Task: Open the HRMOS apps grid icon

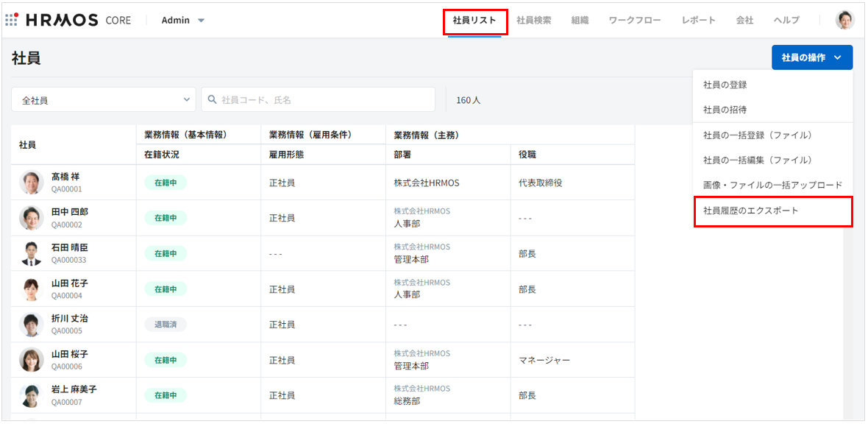Action: [12, 20]
